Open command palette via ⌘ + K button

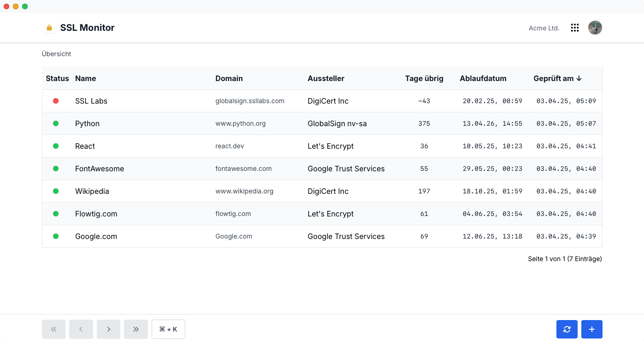(x=168, y=329)
